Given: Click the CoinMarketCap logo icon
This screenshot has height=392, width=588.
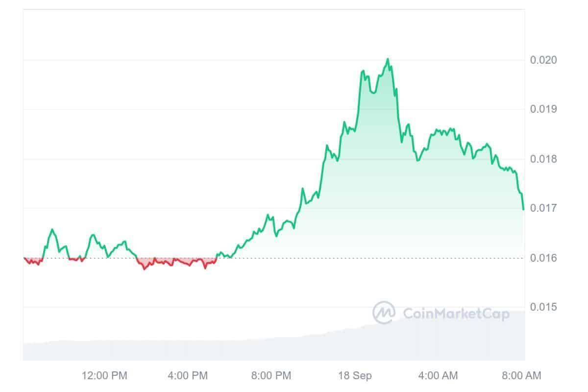Looking at the screenshot, I should tap(384, 313).
